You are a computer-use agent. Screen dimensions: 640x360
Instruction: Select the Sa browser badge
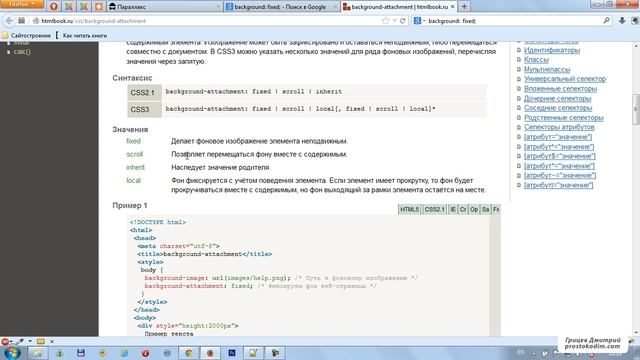point(485,209)
